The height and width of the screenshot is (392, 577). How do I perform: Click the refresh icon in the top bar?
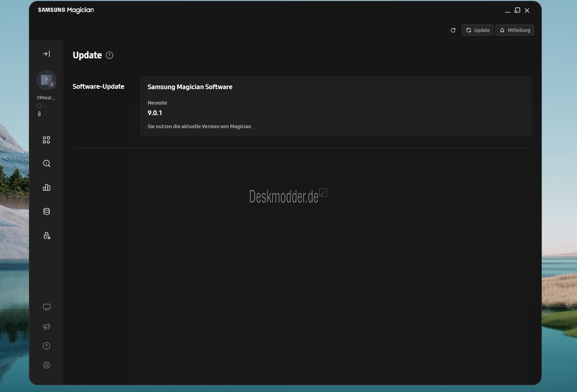coord(453,30)
